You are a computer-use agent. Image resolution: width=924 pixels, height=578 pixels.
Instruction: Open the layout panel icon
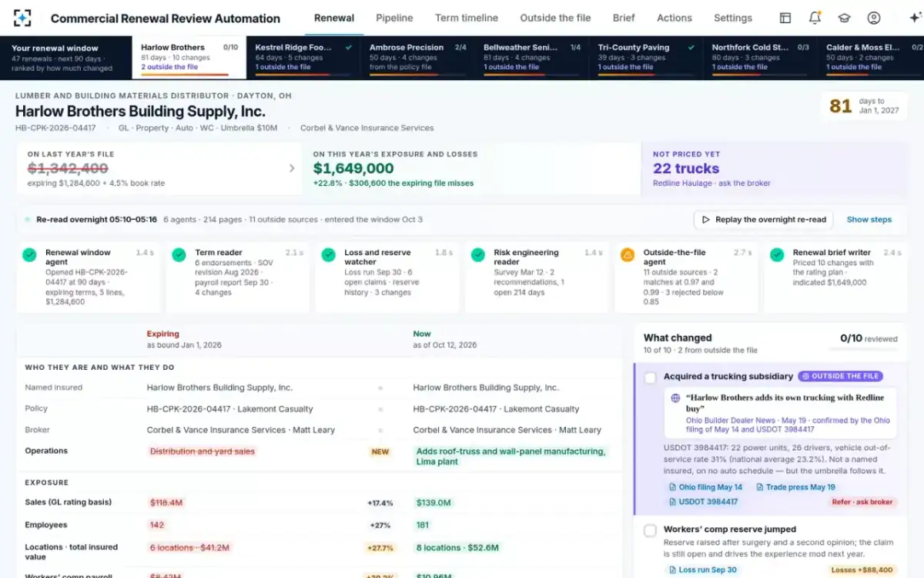pos(785,18)
